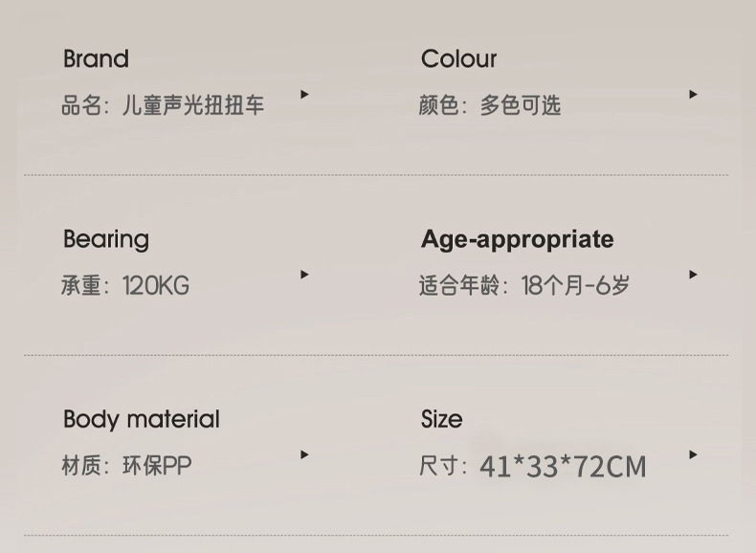
Task: Click the arrow icon in the Brand row
Action: (x=304, y=95)
